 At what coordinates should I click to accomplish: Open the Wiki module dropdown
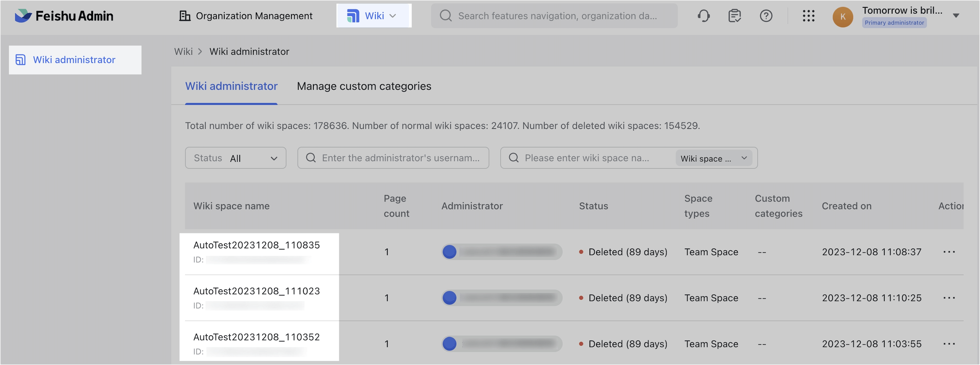click(x=374, y=16)
